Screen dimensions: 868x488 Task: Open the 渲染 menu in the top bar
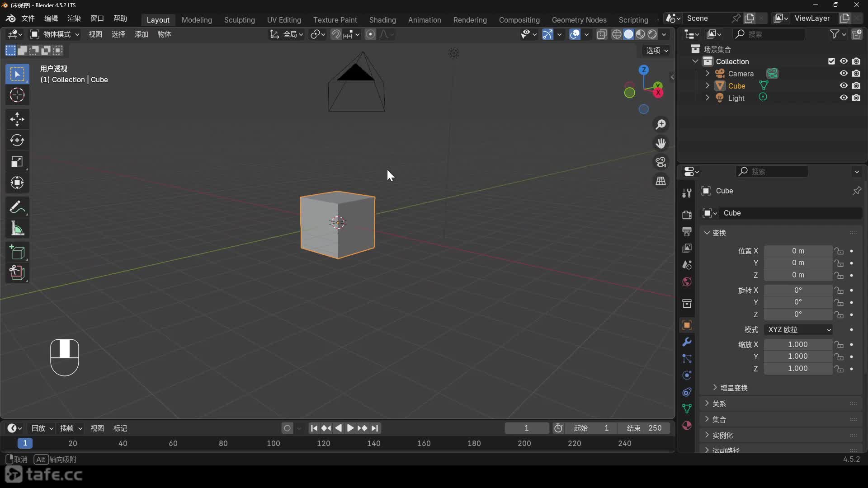pos(74,18)
